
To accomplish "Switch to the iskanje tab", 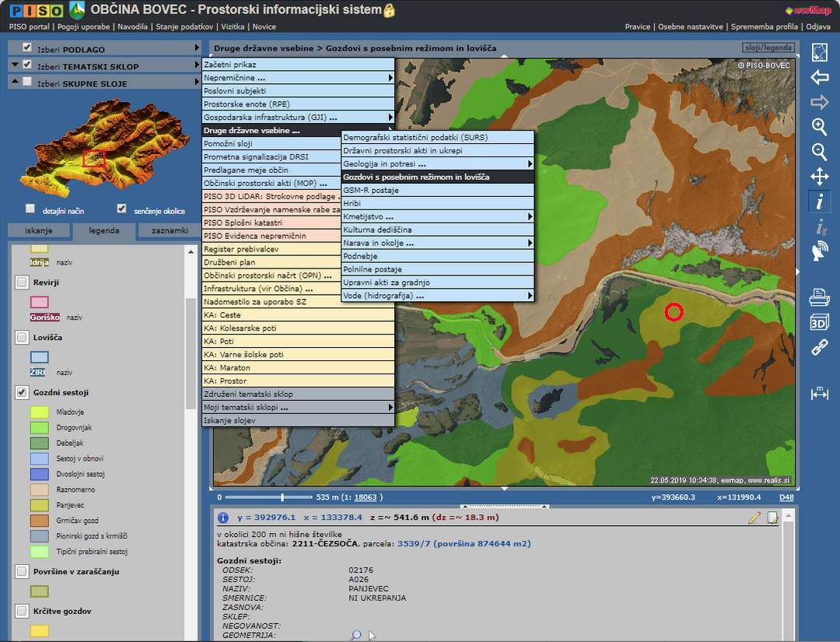I will click(38, 231).
